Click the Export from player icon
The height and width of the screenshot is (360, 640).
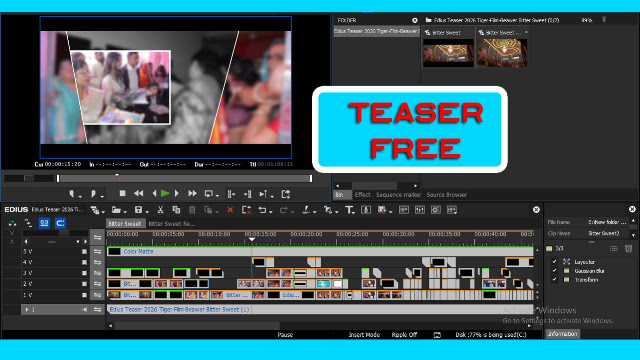pyautogui.click(x=286, y=194)
